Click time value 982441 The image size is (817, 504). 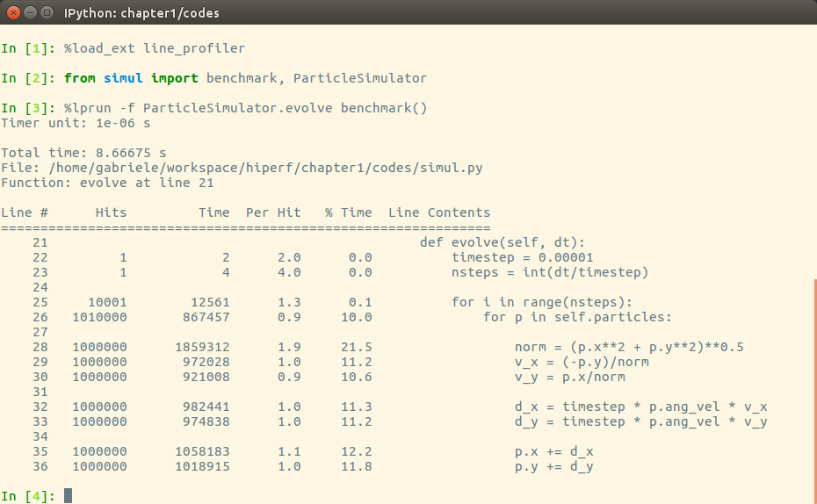[x=206, y=407]
